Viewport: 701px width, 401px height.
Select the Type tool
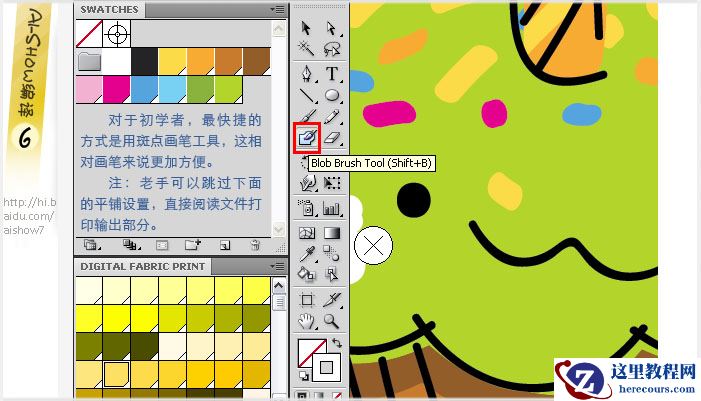[x=332, y=74]
